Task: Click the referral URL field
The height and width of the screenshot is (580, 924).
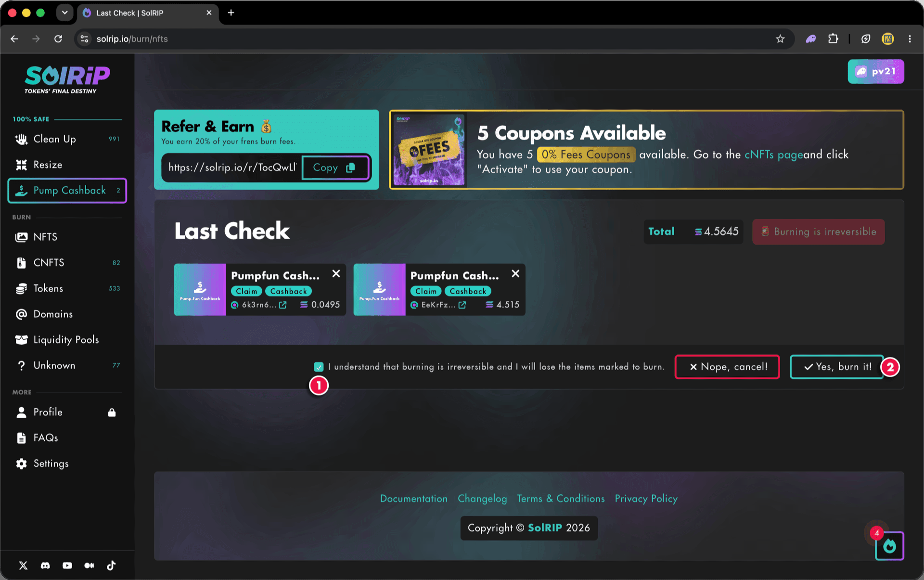Action: tap(232, 168)
